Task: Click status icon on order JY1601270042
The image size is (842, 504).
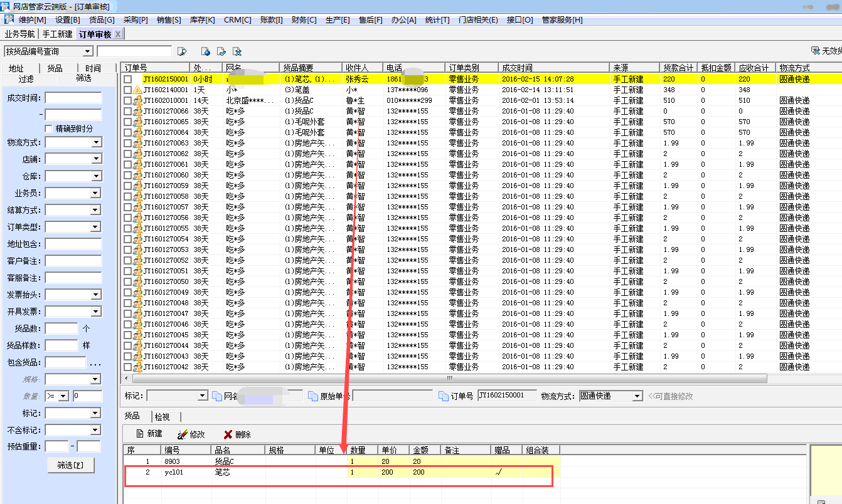Action: [138, 367]
